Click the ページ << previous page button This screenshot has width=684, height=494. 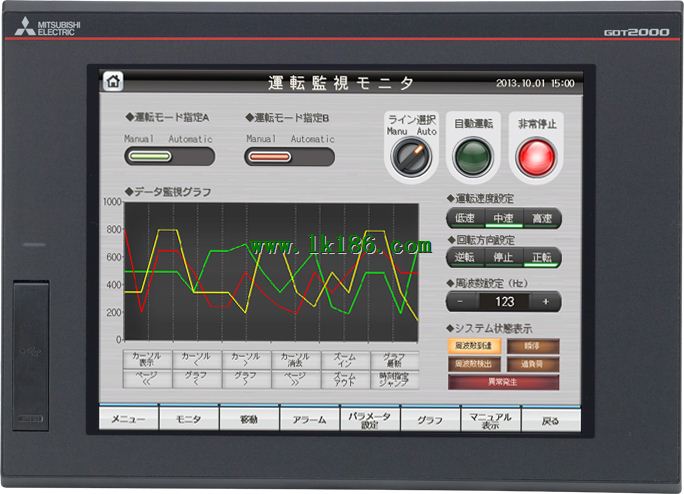pos(148,378)
